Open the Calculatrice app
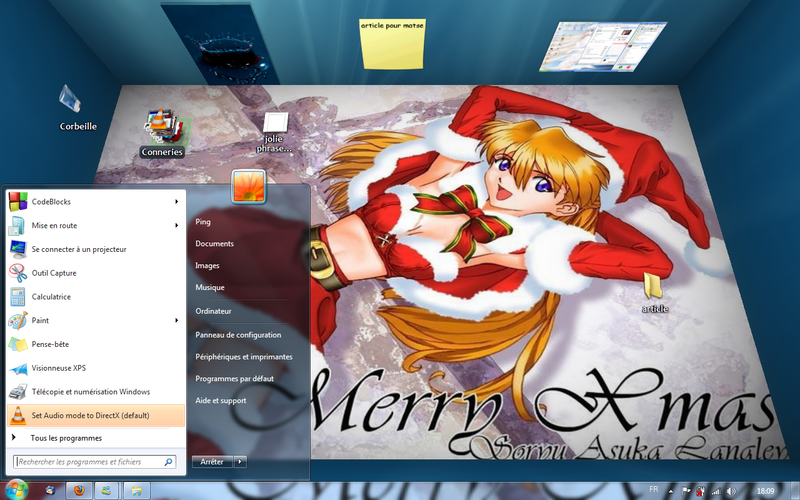The height and width of the screenshot is (500, 800). (x=95, y=296)
